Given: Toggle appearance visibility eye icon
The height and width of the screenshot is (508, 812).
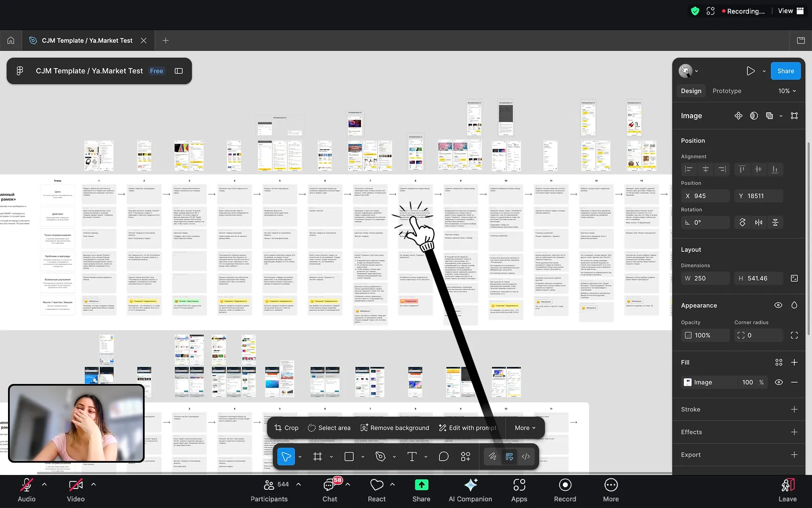Looking at the screenshot, I should point(778,305).
